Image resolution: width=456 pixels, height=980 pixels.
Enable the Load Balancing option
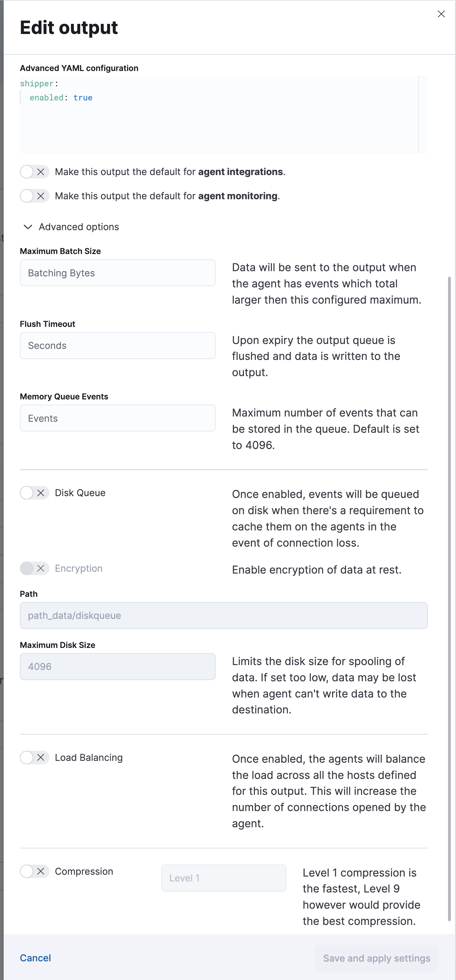pos(34,757)
